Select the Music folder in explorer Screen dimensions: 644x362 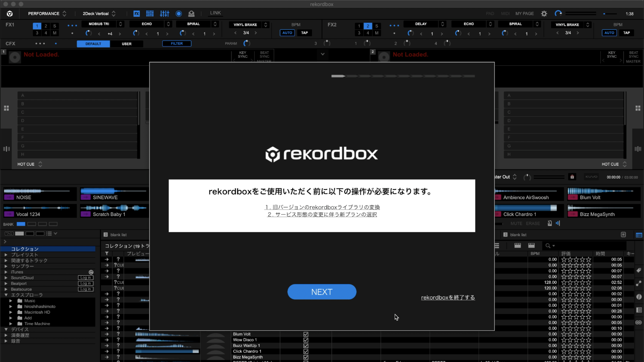(x=30, y=301)
